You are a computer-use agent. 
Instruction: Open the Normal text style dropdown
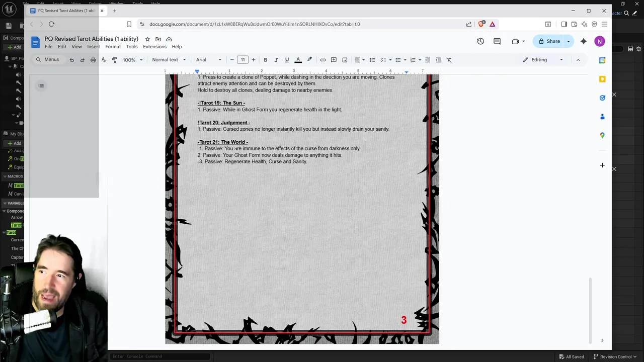pos(169,60)
